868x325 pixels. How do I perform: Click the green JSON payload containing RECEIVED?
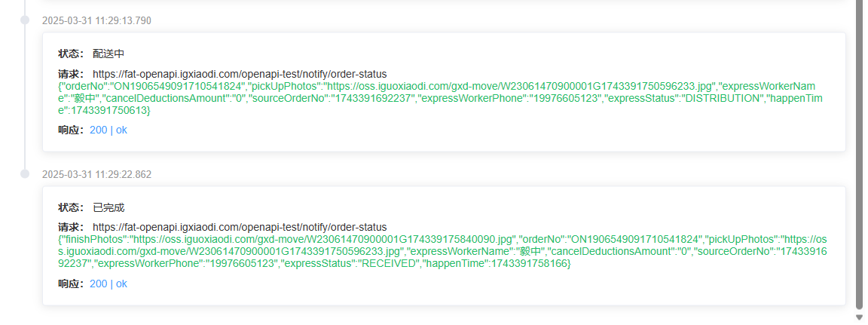tap(442, 253)
